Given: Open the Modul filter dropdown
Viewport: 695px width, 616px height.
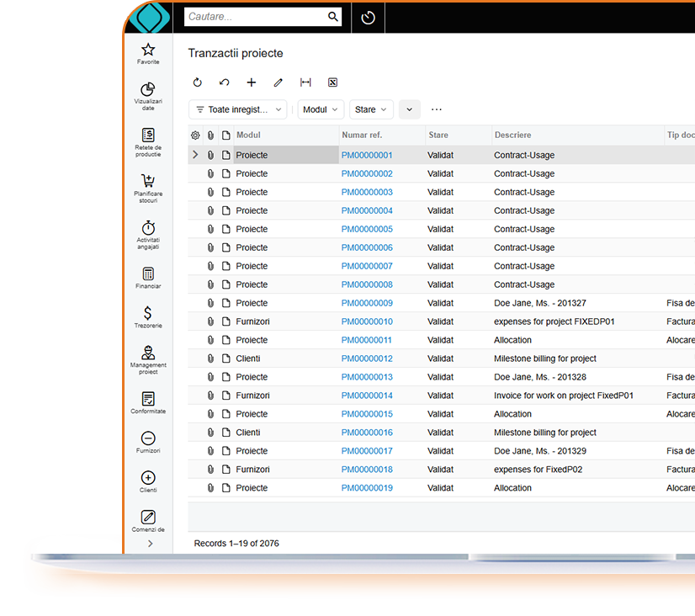Looking at the screenshot, I should 321,109.
